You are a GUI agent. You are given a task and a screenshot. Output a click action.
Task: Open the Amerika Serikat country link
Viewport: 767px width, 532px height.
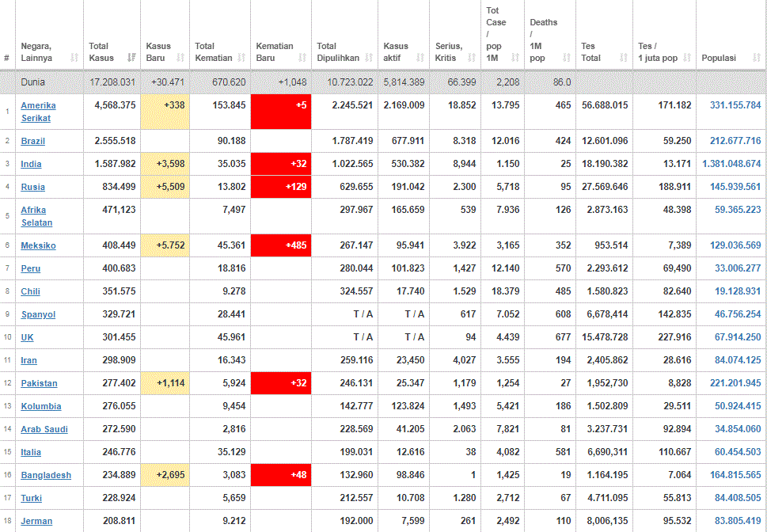(38, 112)
